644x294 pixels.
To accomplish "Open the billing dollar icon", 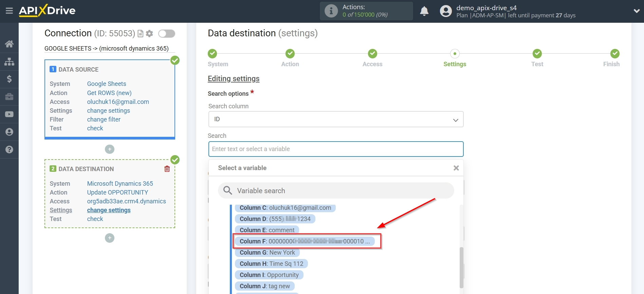I will pos(9,79).
